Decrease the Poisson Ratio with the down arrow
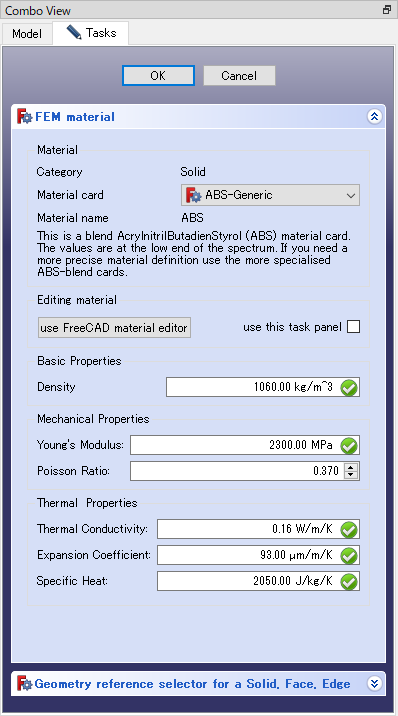This screenshot has height=716, width=398. (x=351, y=475)
